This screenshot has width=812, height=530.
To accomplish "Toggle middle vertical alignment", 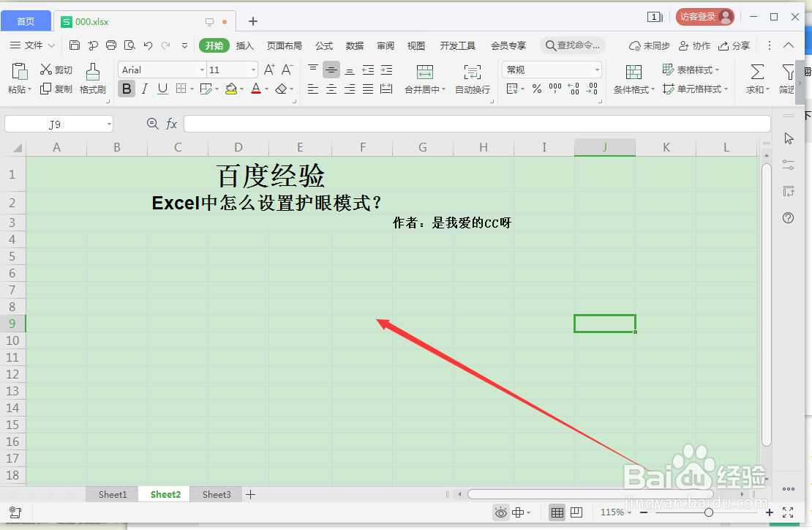I will pos(331,70).
